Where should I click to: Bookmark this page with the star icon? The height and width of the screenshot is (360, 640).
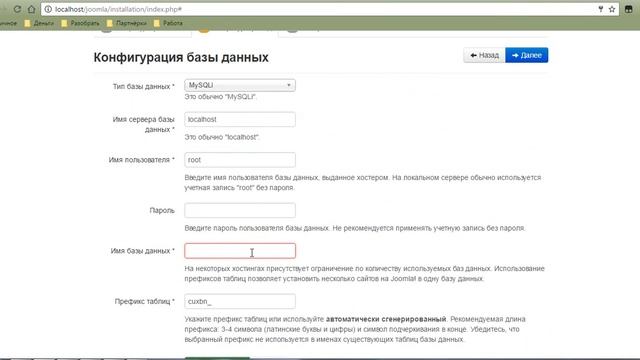point(612,9)
